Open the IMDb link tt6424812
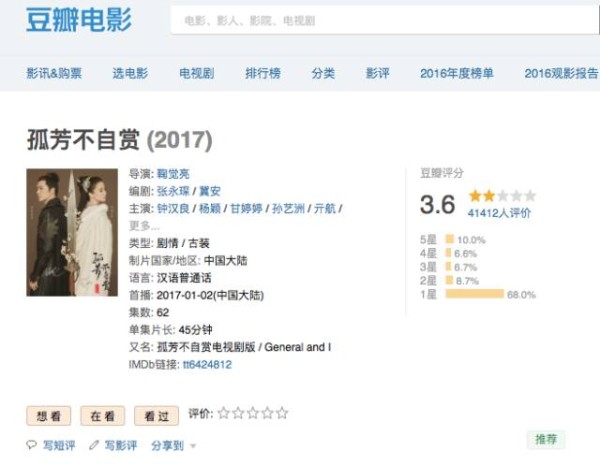The width and height of the screenshot is (600, 465). point(207,365)
